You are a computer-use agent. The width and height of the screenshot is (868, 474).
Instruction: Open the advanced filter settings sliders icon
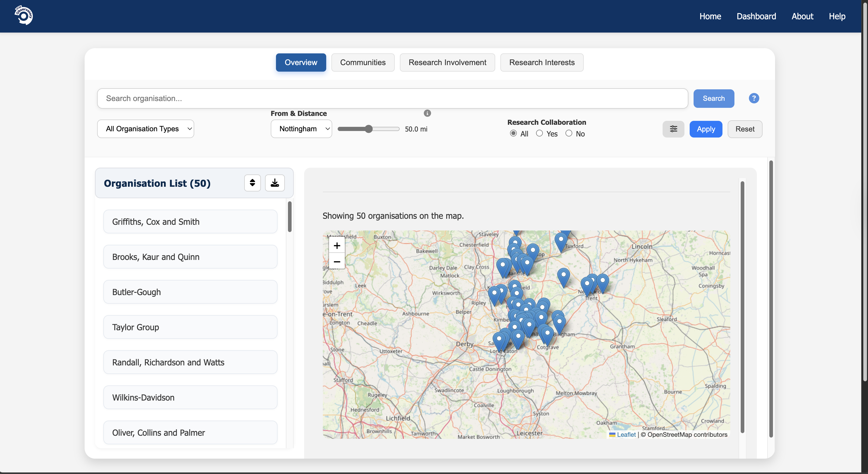674,129
